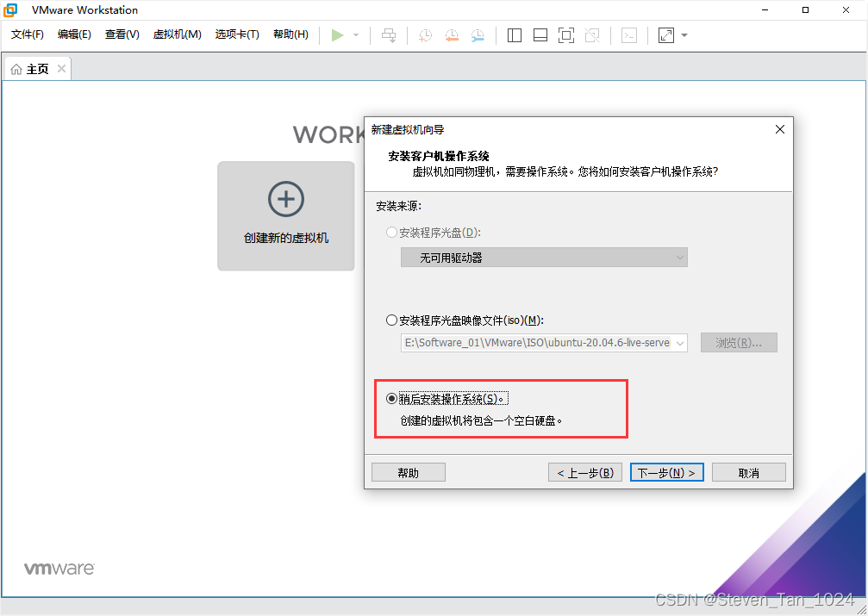
Task: Select the 安装程序光盘(D) radio button
Action: pyautogui.click(x=391, y=233)
